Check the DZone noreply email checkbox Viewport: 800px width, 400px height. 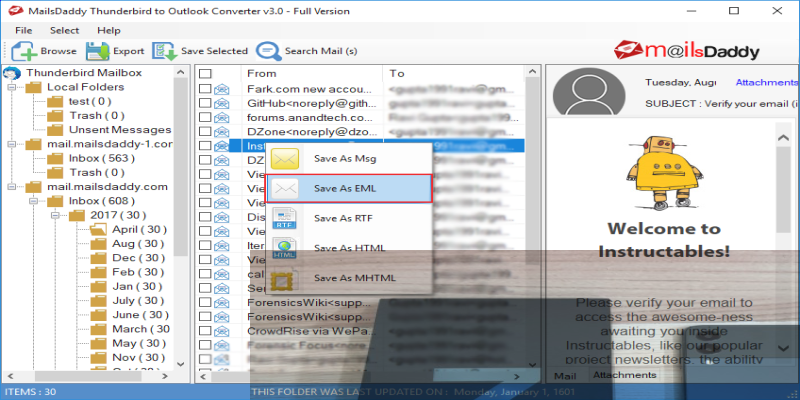tap(205, 132)
